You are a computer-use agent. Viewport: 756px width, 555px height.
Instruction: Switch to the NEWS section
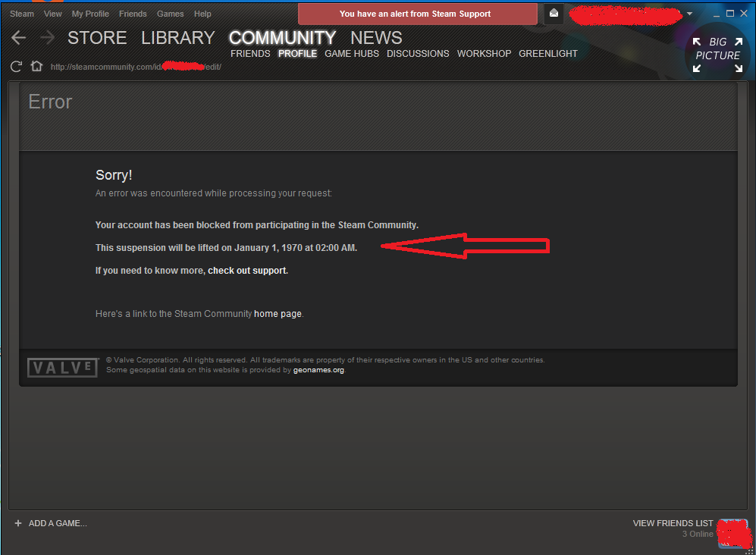376,38
